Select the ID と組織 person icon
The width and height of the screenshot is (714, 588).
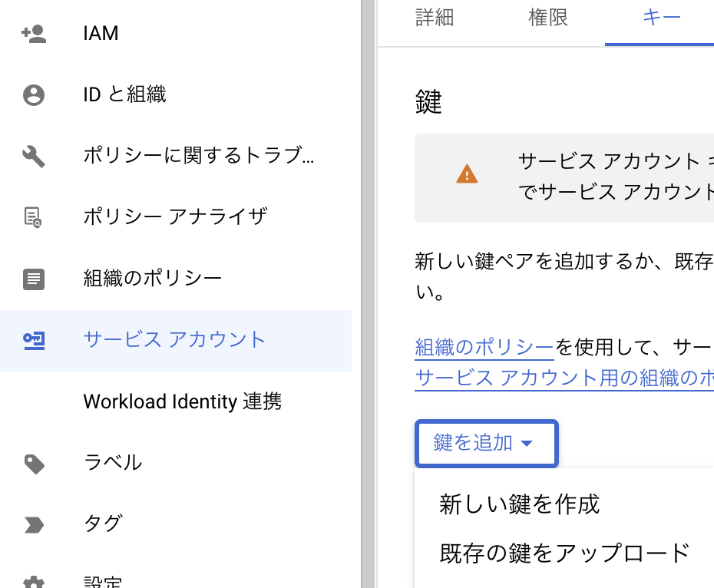(x=33, y=94)
